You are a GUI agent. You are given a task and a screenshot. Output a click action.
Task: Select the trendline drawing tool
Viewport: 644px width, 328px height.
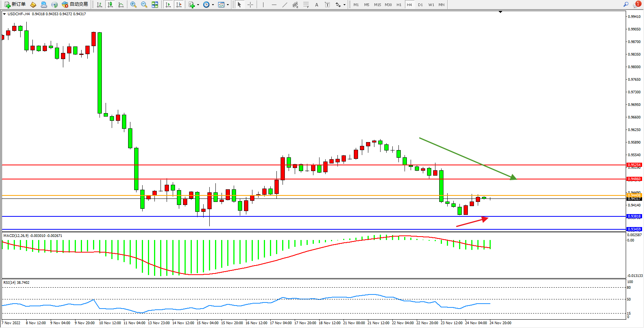(x=285, y=5)
